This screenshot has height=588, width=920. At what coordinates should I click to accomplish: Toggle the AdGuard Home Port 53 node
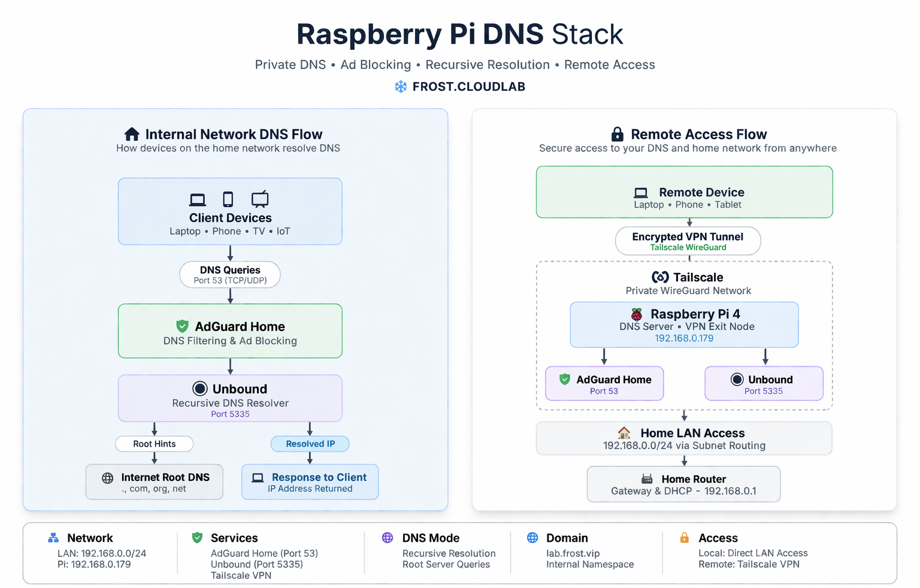(604, 383)
